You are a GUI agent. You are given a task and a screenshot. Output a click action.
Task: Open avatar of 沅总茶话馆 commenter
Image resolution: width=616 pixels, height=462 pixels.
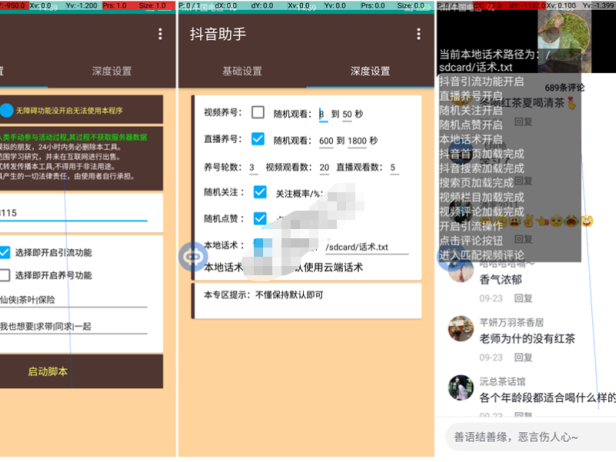tap(460, 387)
